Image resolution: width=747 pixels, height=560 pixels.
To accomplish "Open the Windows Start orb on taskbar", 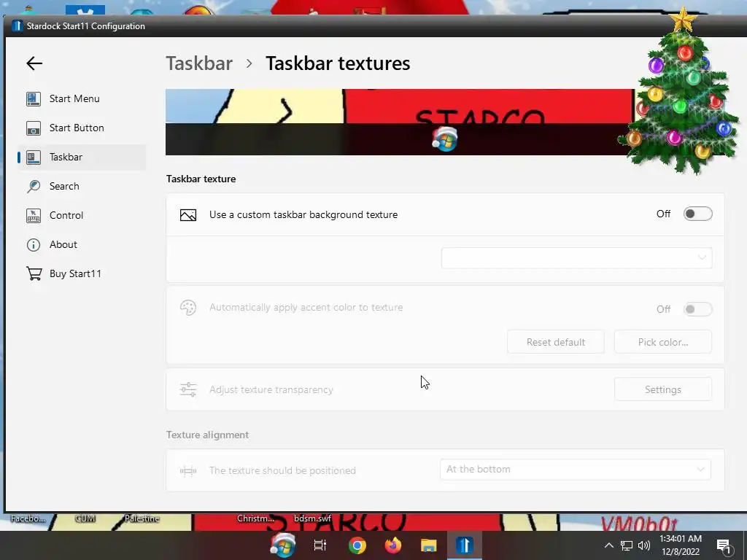I will (283, 545).
